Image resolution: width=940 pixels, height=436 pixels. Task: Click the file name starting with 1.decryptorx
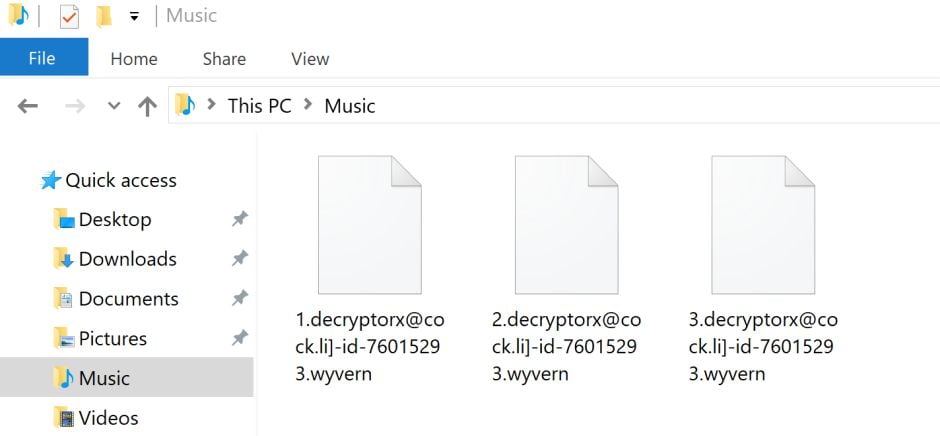coord(370,347)
